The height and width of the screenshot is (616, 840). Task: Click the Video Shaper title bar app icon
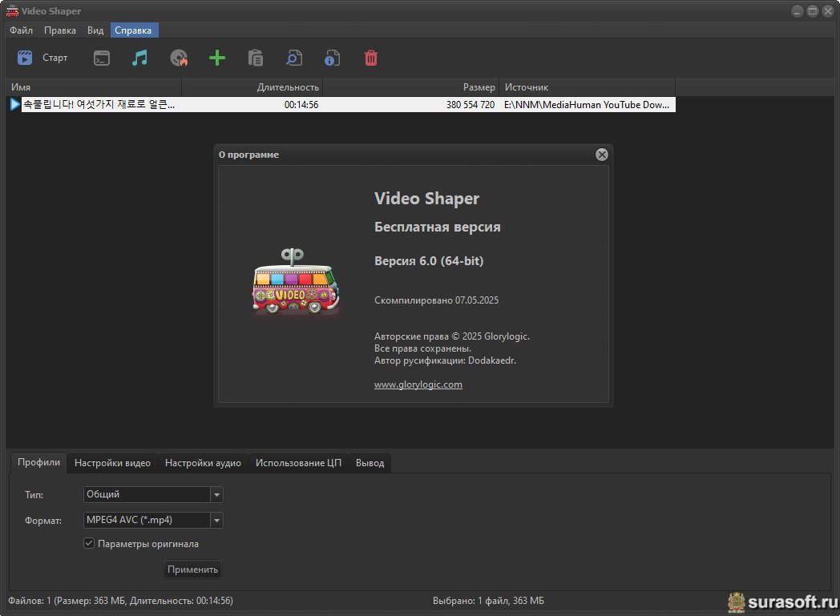[12, 10]
